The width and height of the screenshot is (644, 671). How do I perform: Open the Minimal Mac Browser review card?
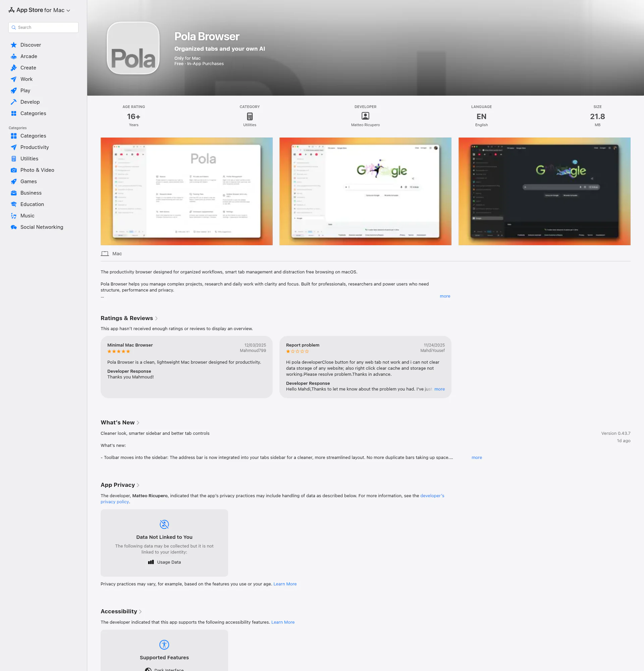click(186, 367)
